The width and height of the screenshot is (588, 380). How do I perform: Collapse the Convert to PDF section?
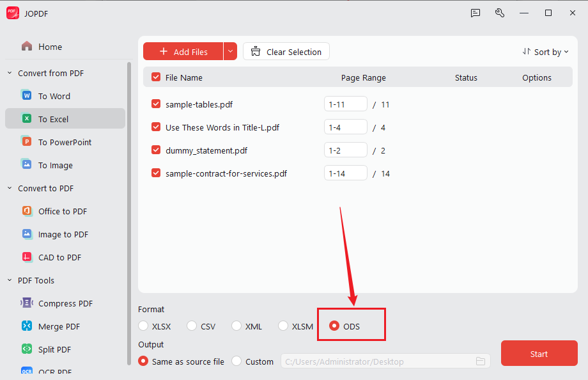pyautogui.click(x=10, y=188)
